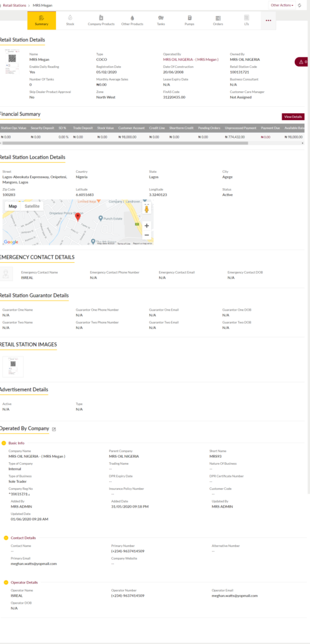
Task: Open Company Products tab
Action: coord(101,21)
